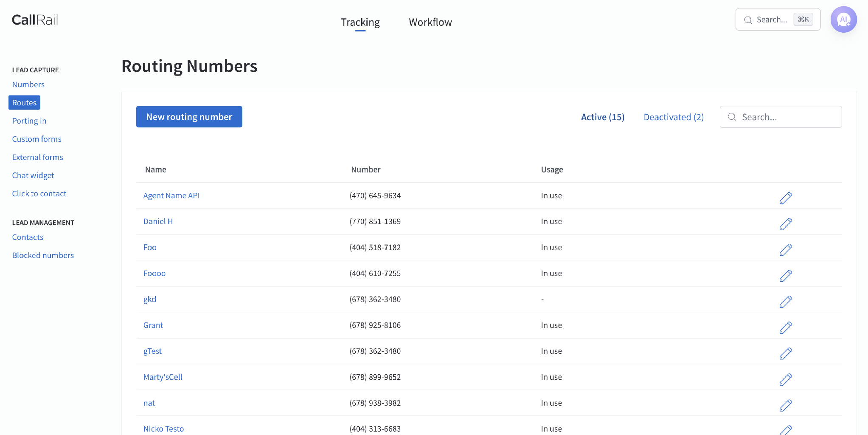The height and width of the screenshot is (435, 868).
Task: Open Blocked numbers
Action: [x=43, y=255]
